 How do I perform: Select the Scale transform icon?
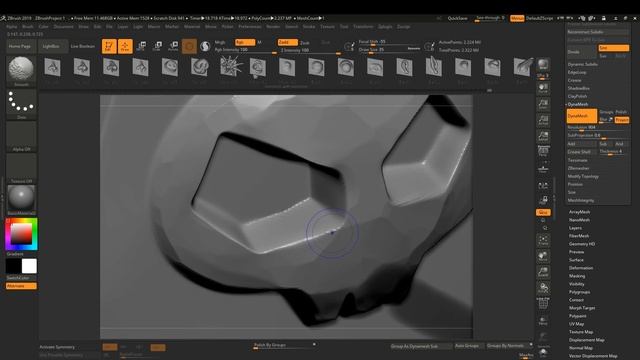pos(157,46)
